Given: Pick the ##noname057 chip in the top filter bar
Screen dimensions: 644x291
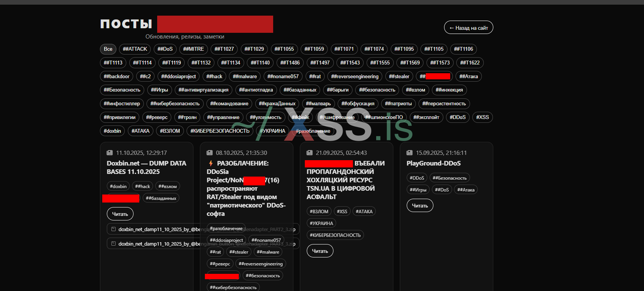Looking at the screenshot, I should point(283,76).
